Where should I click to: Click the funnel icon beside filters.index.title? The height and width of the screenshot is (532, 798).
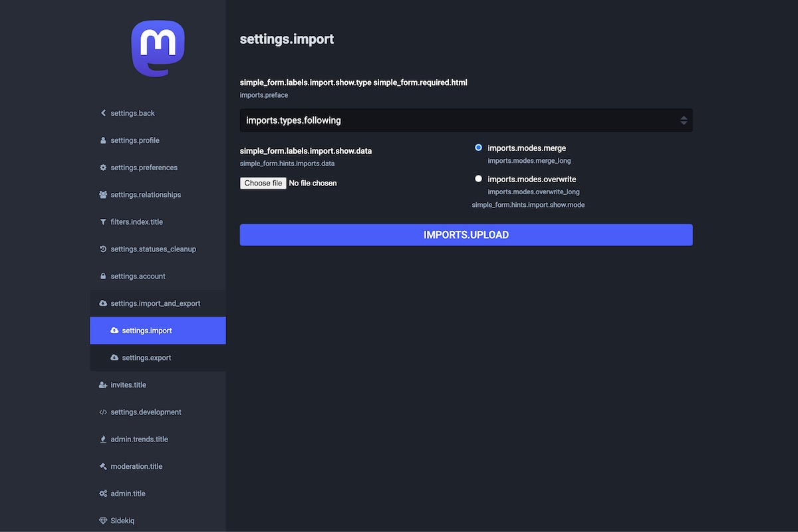click(103, 222)
